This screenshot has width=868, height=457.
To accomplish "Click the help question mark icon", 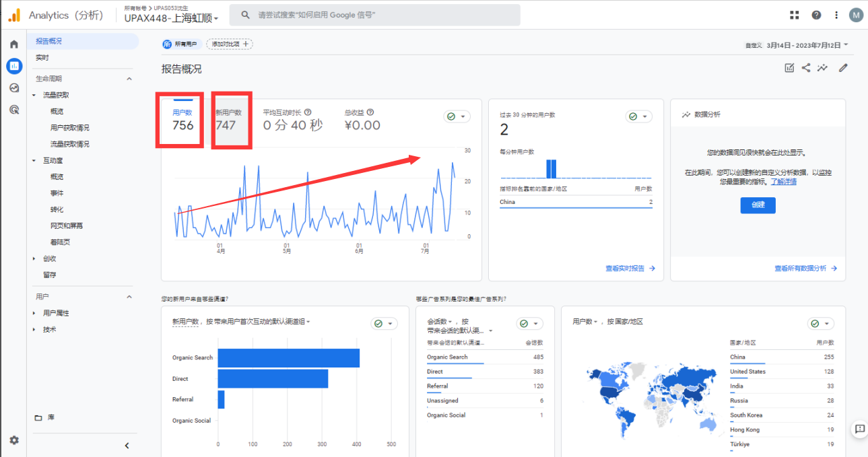I will (816, 15).
